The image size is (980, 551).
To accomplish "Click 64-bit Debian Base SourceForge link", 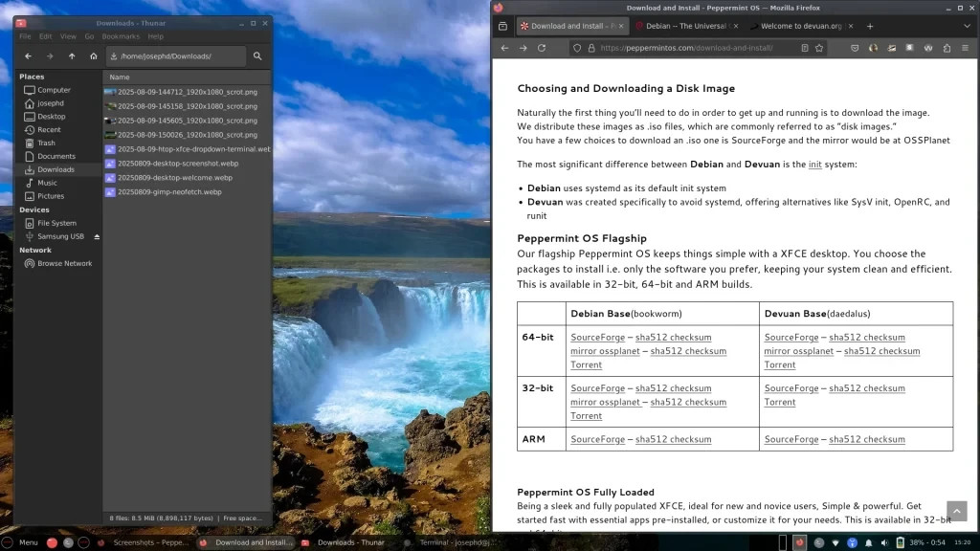I will pyautogui.click(x=597, y=338).
